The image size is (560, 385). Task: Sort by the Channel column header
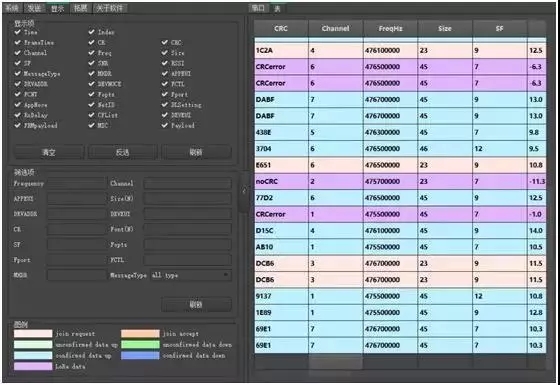tap(336, 29)
